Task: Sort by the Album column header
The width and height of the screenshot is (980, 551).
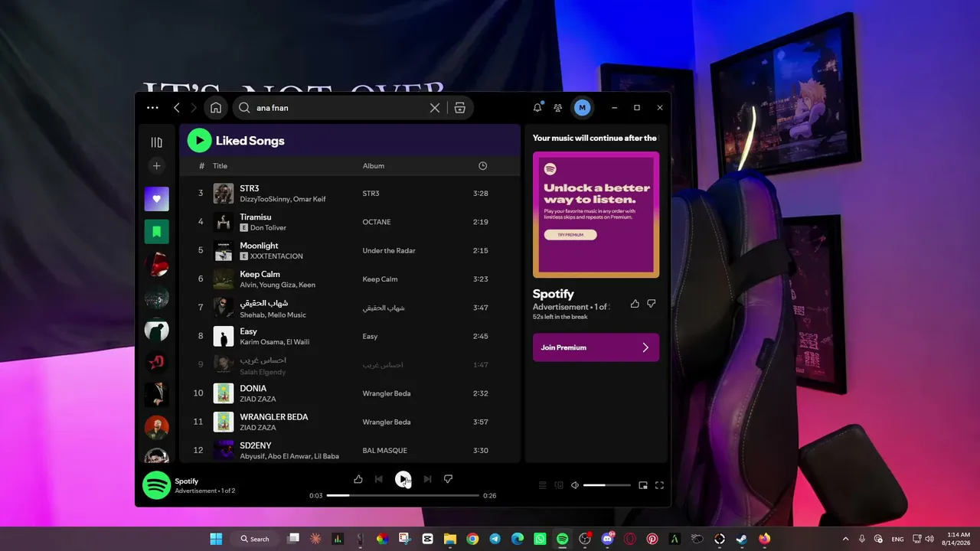Action: pyautogui.click(x=374, y=166)
